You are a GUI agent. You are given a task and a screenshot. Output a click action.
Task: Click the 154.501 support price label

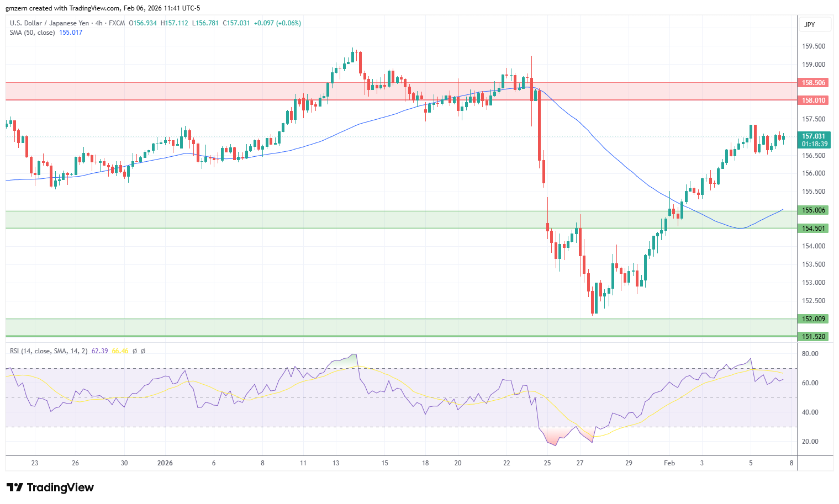[814, 229]
